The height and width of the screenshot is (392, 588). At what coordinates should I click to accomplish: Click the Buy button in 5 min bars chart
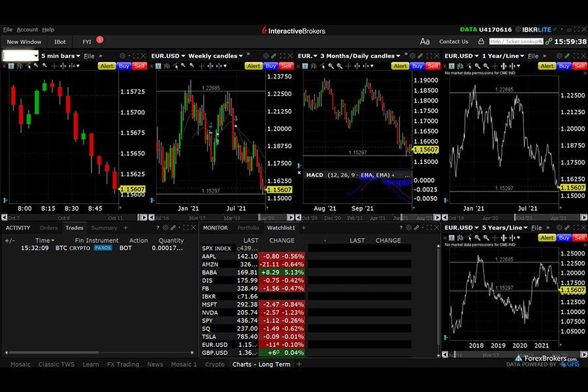coord(123,66)
